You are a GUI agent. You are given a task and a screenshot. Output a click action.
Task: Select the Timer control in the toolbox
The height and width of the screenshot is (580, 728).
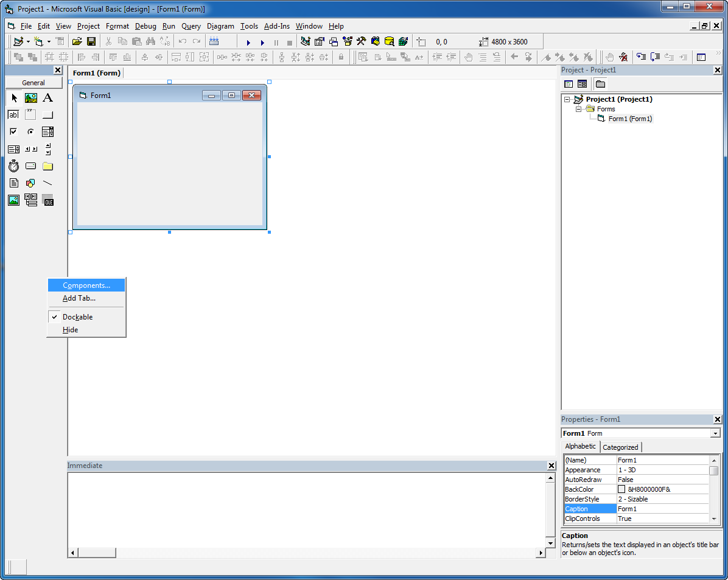coord(13,166)
